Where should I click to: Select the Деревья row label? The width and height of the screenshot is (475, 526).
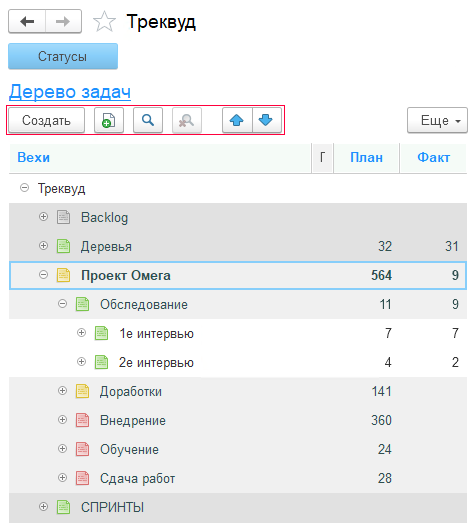coord(106,247)
